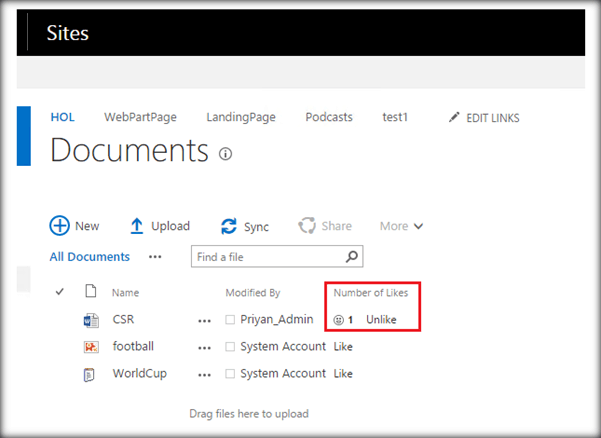The image size is (601, 438).
Task: Select all items with header checkmark
Action: pyautogui.click(x=60, y=292)
